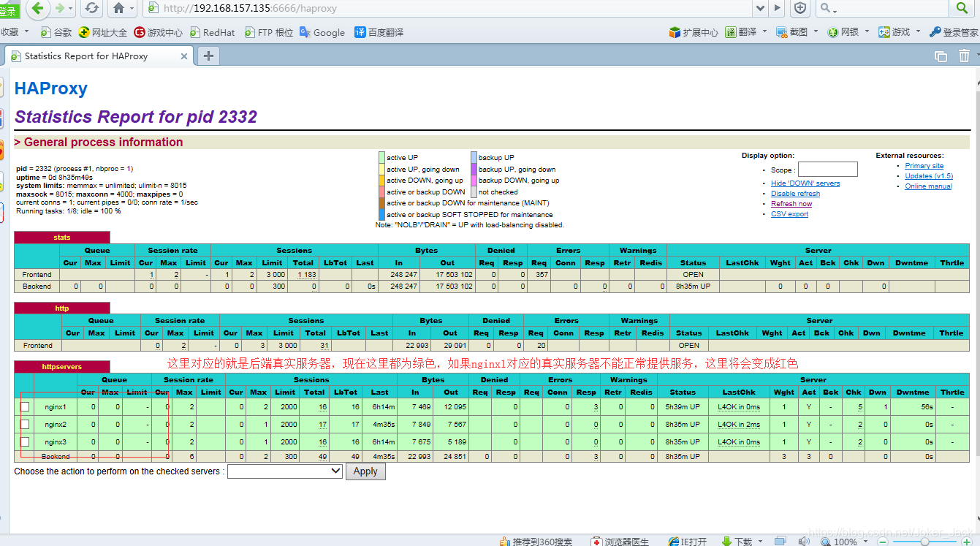Open the 下载 downloads manager
Viewport: 980px width, 546px height.
[x=737, y=542]
